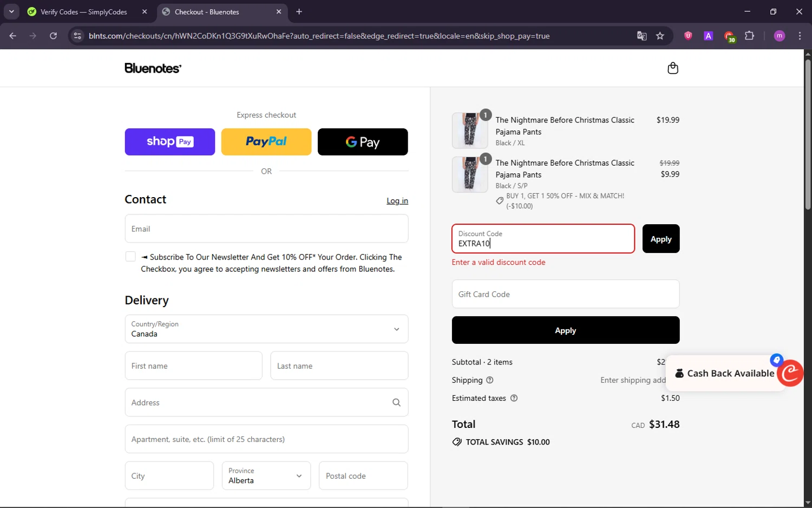This screenshot has width=812, height=508.
Task: Pay with Shop Pay button
Action: click(170, 142)
